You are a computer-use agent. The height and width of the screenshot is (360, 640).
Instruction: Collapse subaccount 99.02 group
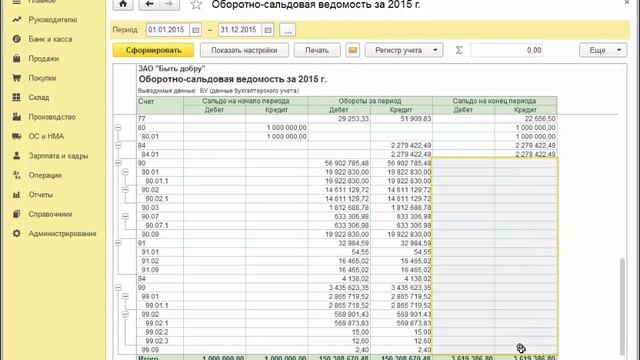pos(125,314)
